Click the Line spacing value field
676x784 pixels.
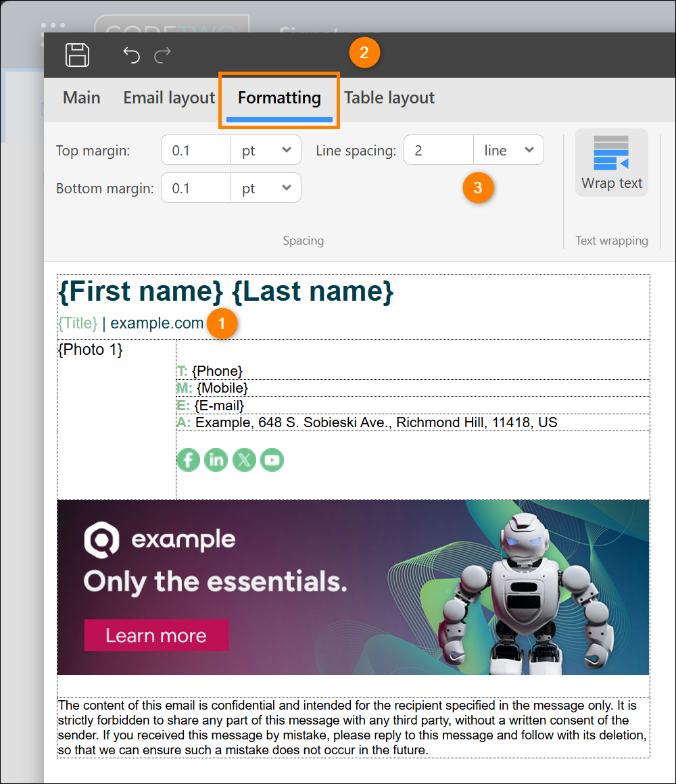[x=439, y=150]
